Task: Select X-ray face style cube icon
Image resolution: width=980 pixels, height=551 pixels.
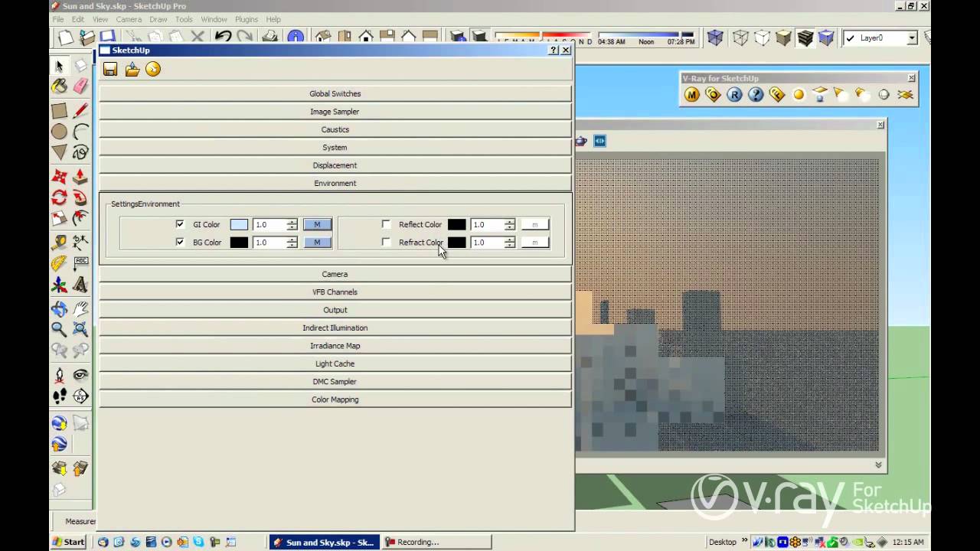Action: coord(716,37)
